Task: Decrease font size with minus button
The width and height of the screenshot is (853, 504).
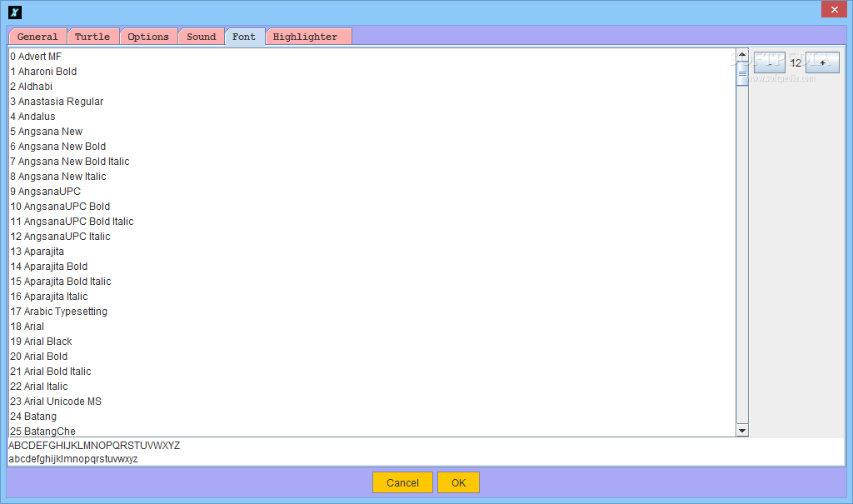Action: point(769,62)
